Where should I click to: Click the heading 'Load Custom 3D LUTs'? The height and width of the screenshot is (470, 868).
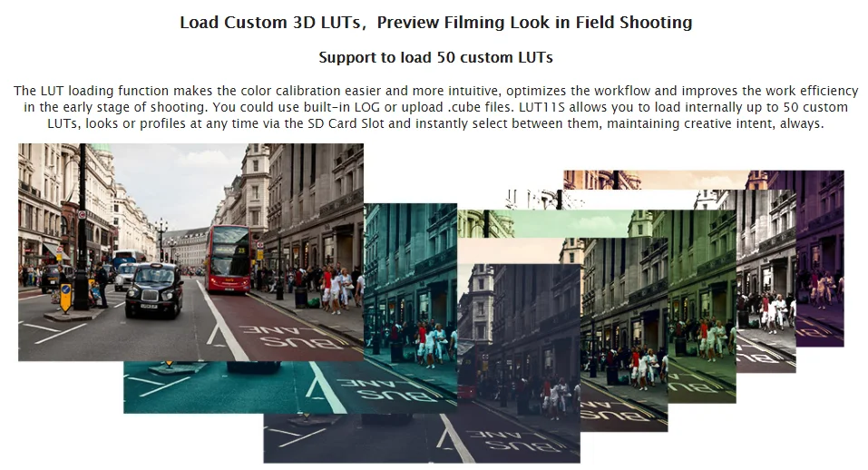pyautogui.click(x=270, y=23)
